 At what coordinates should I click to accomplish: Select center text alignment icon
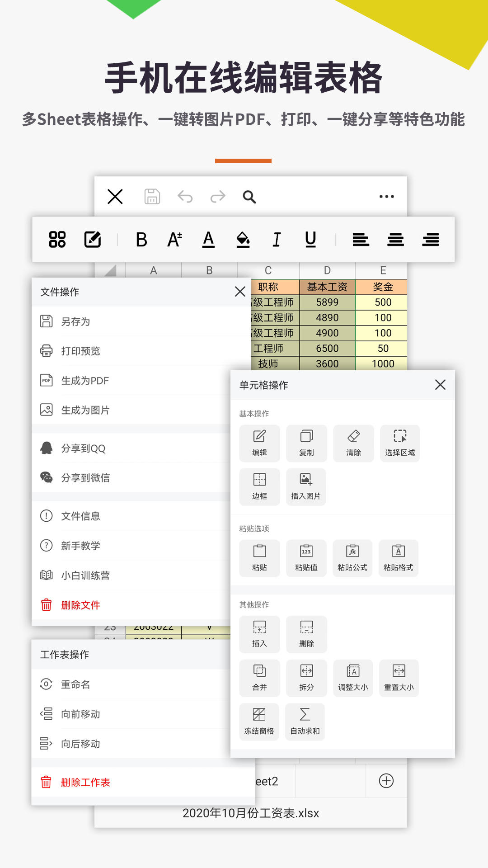point(395,239)
